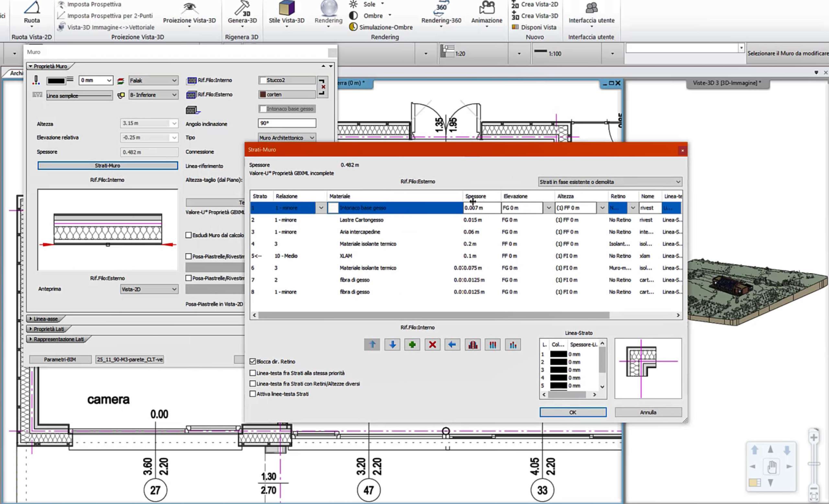The width and height of the screenshot is (829, 504).
Task: Enable Linea-testa fra Strati alla stessa priorità
Action: (x=253, y=373)
